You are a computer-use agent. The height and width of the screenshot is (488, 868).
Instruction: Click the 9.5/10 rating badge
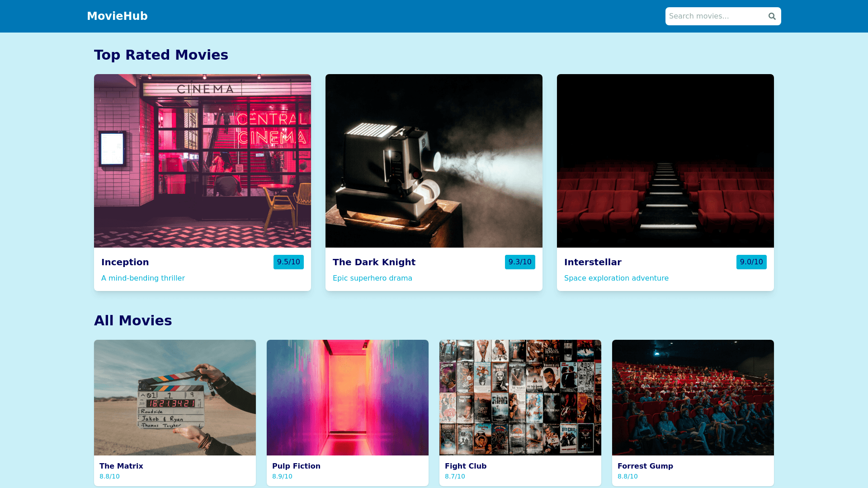pos(288,262)
